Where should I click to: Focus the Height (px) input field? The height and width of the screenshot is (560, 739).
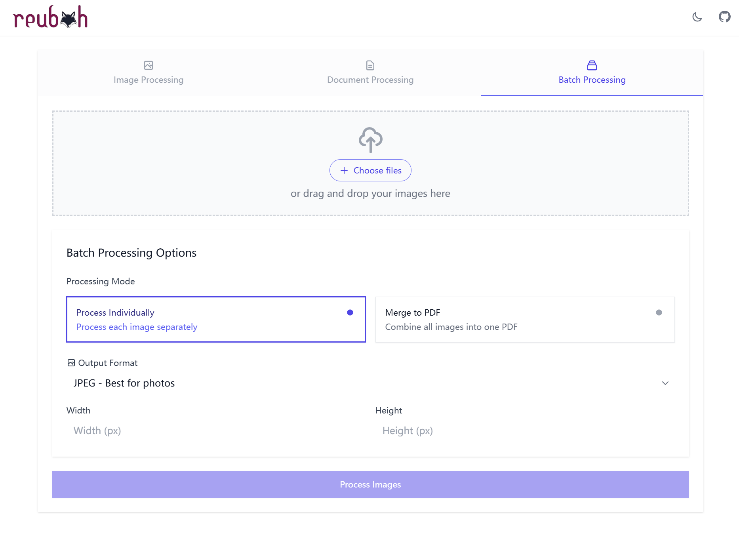525,430
